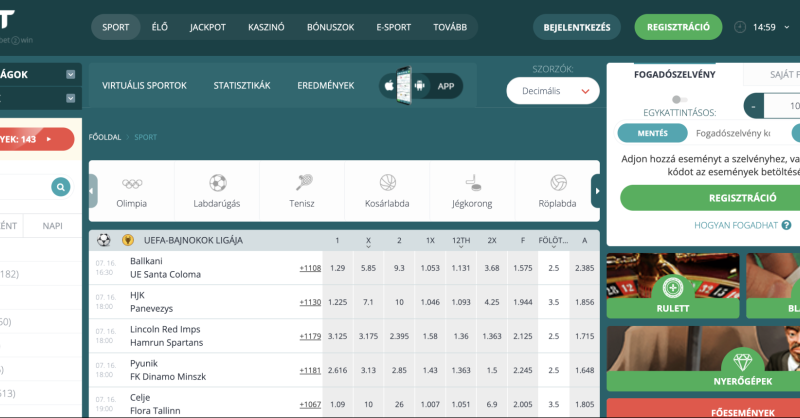Click the BEJELENTKEZÉS login button
The width and height of the screenshot is (800, 418).
coord(577,27)
